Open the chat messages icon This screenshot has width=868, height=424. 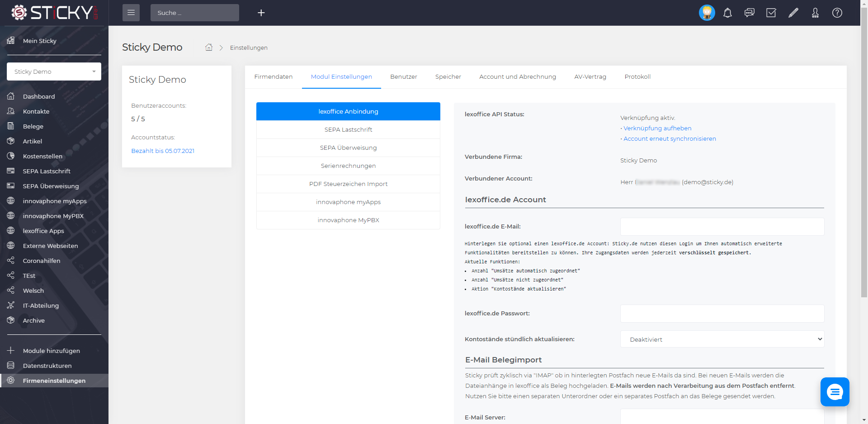point(750,13)
